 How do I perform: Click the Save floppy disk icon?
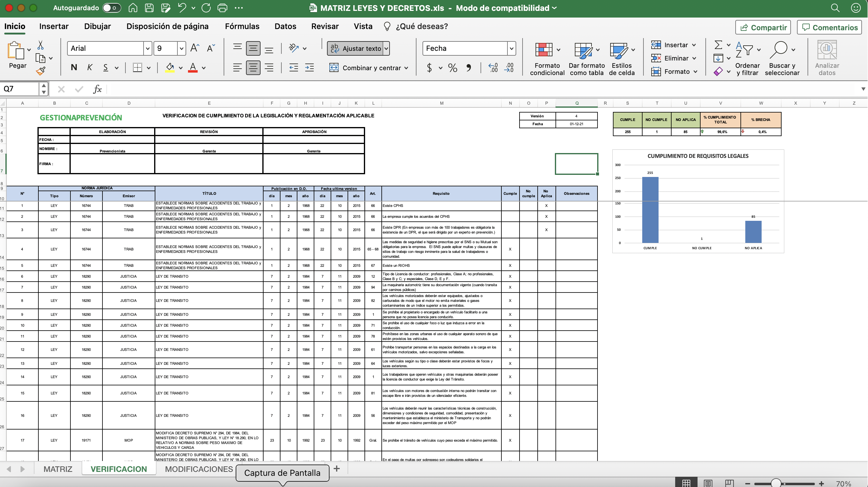point(149,8)
